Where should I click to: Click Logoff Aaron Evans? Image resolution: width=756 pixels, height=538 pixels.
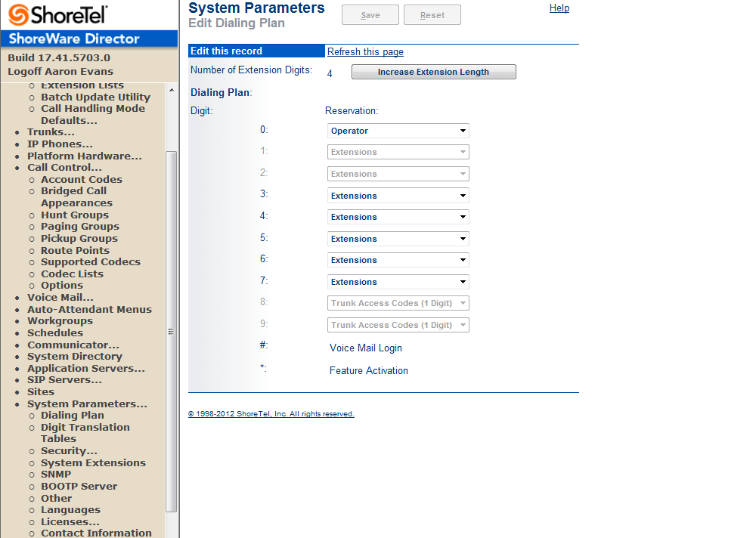tap(60, 71)
